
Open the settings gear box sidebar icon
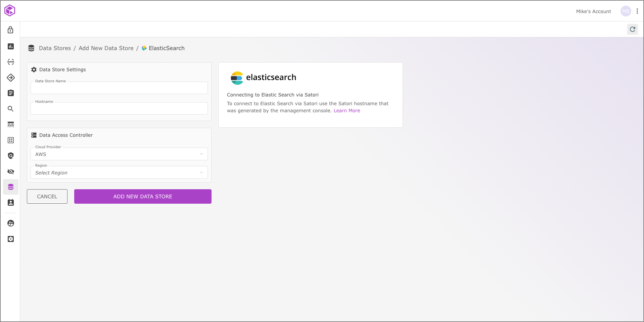click(11, 239)
